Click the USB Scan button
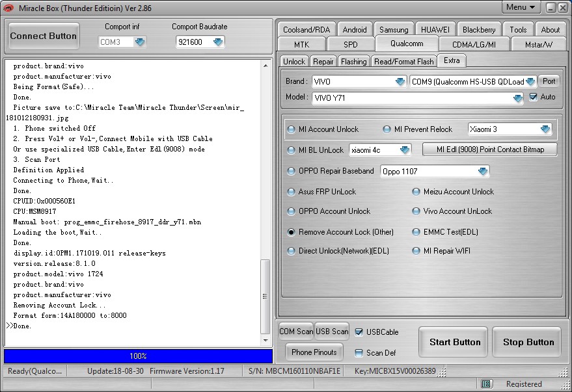The image size is (572, 392). 332,331
